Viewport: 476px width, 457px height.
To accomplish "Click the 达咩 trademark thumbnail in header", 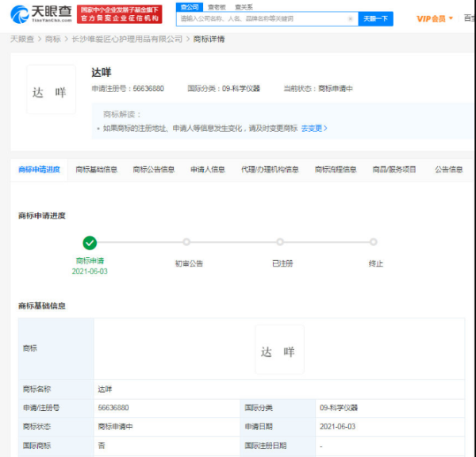I will (51, 90).
